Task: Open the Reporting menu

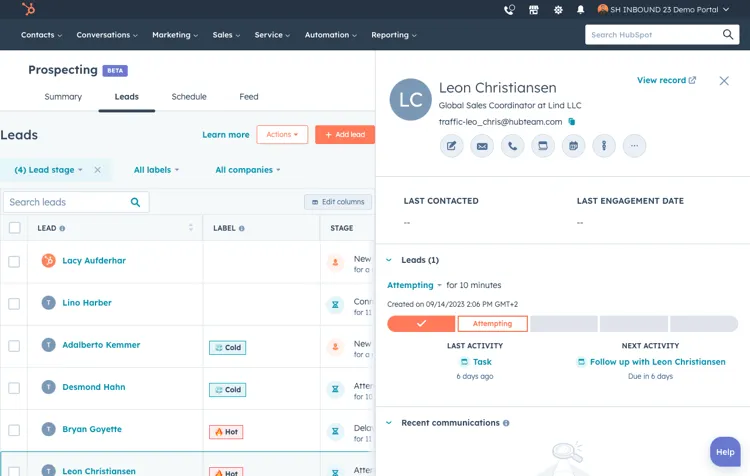Action: [x=393, y=35]
